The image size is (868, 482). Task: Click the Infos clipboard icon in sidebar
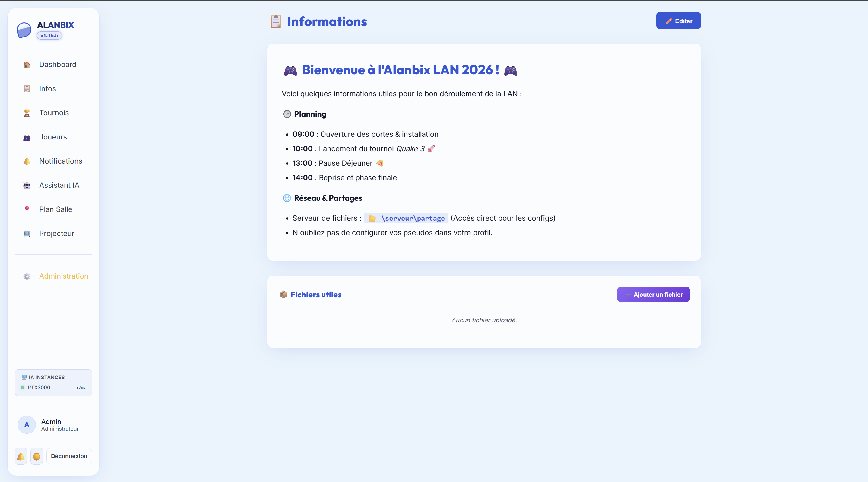click(x=27, y=89)
